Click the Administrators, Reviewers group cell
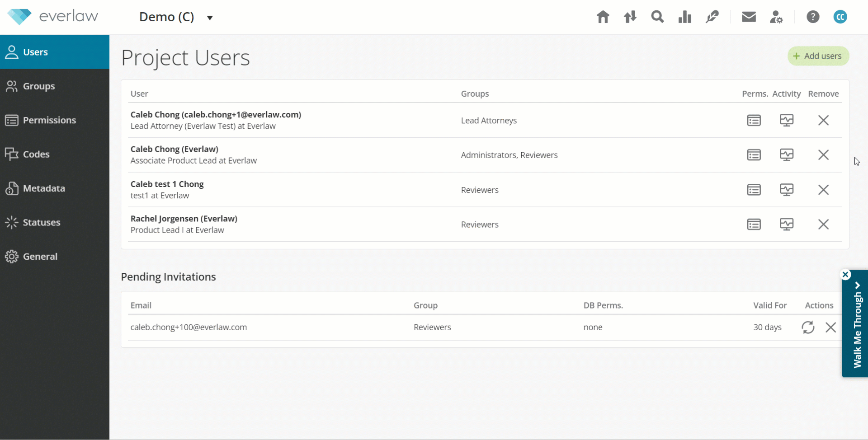 pyautogui.click(x=509, y=155)
